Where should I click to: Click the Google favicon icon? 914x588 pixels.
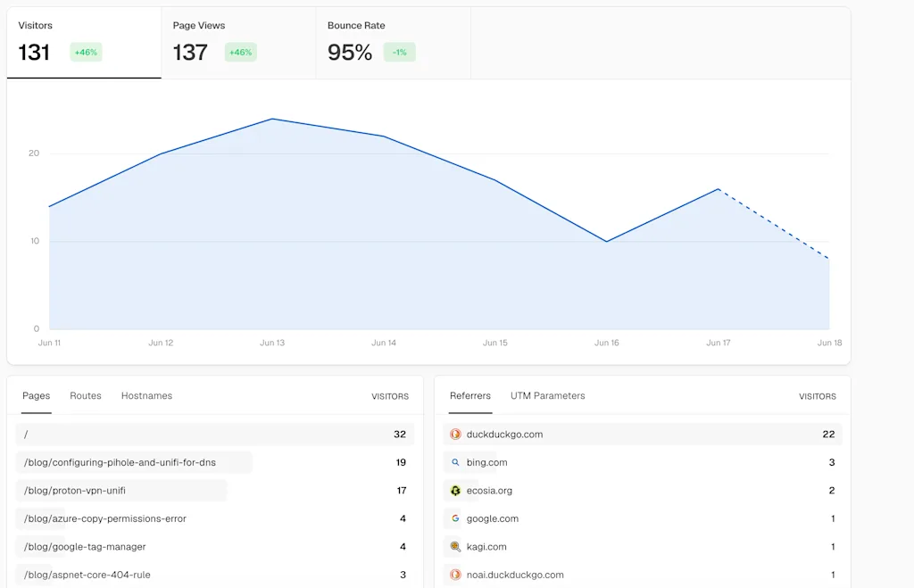[455, 518]
